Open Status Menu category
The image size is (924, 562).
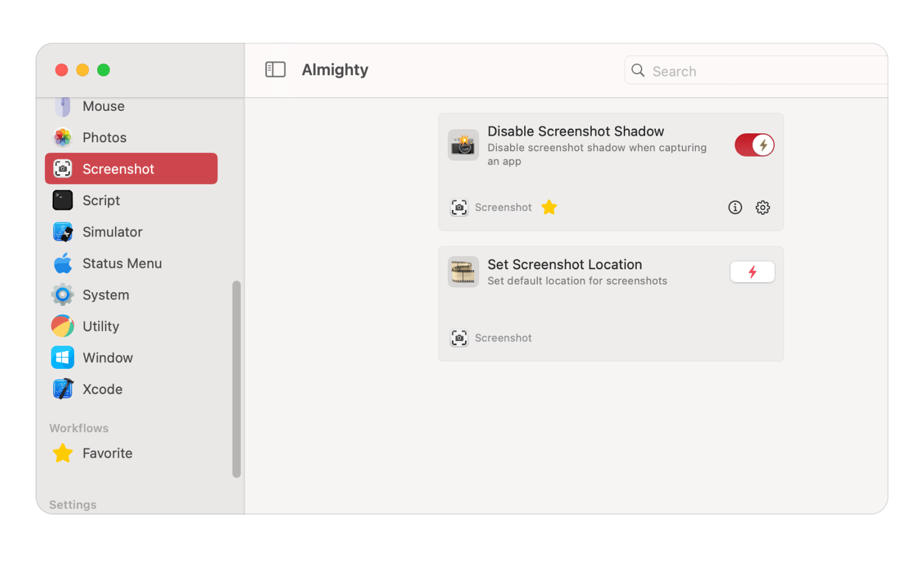pyautogui.click(x=122, y=263)
